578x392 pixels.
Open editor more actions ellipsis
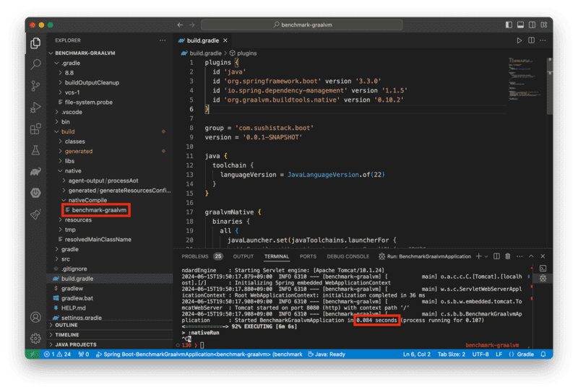coord(543,40)
